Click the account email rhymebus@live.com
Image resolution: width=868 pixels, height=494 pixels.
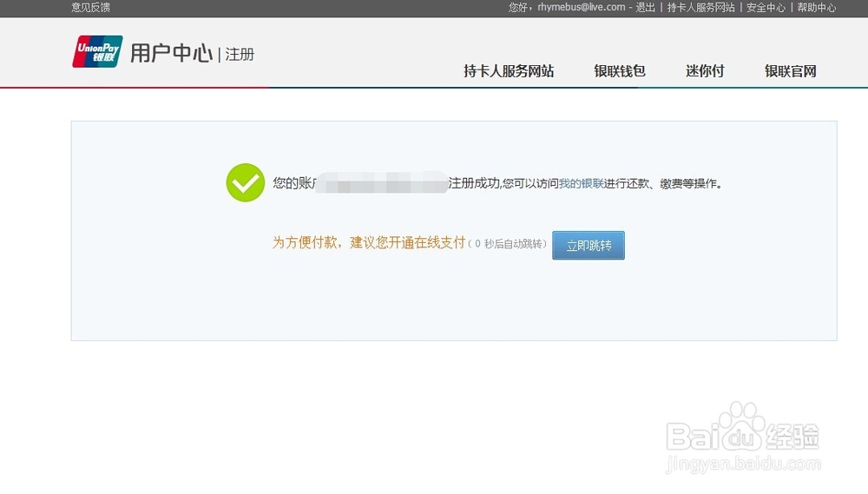coord(582,7)
